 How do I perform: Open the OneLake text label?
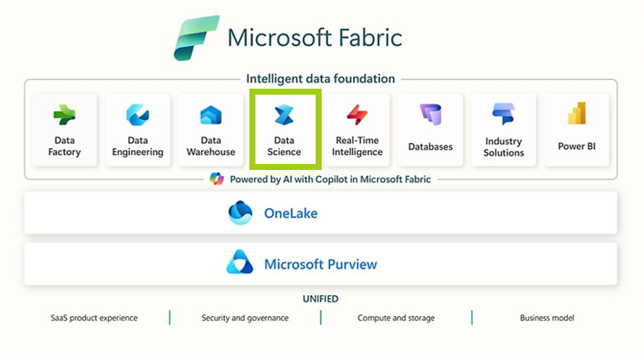(290, 214)
